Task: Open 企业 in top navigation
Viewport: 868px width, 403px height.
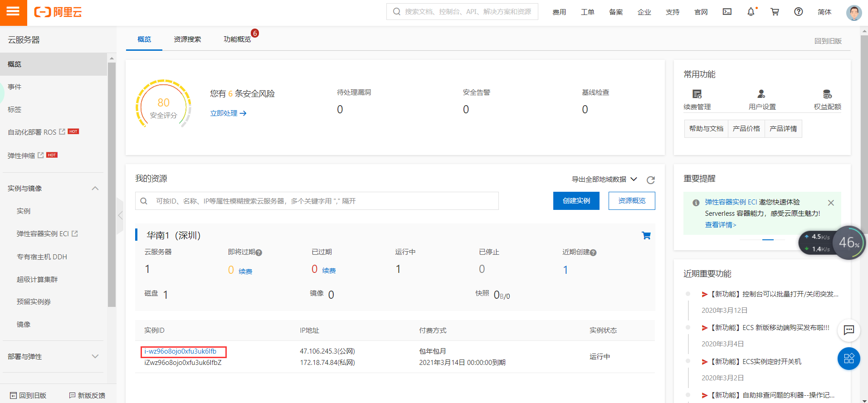Action: [x=644, y=12]
